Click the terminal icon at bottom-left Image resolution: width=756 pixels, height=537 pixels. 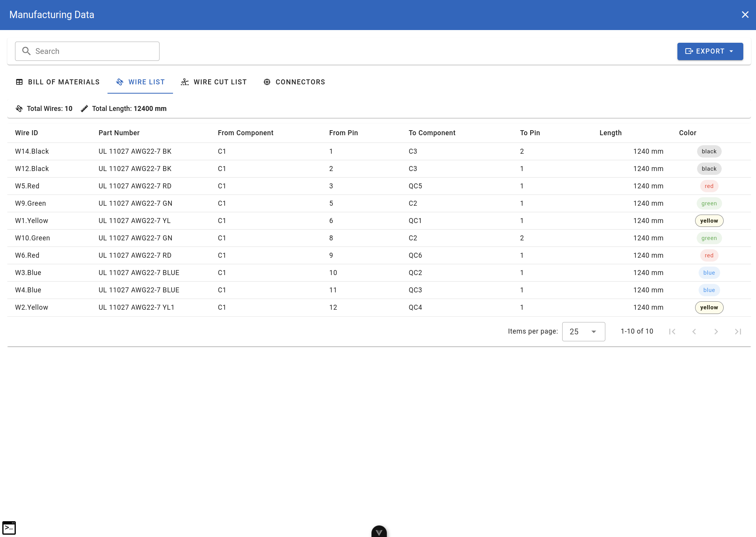point(9,528)
